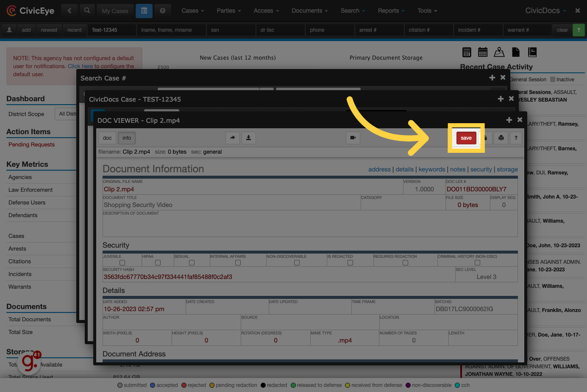
Task: Open the Tools dropdown menu
Action: tap(427, 11)
